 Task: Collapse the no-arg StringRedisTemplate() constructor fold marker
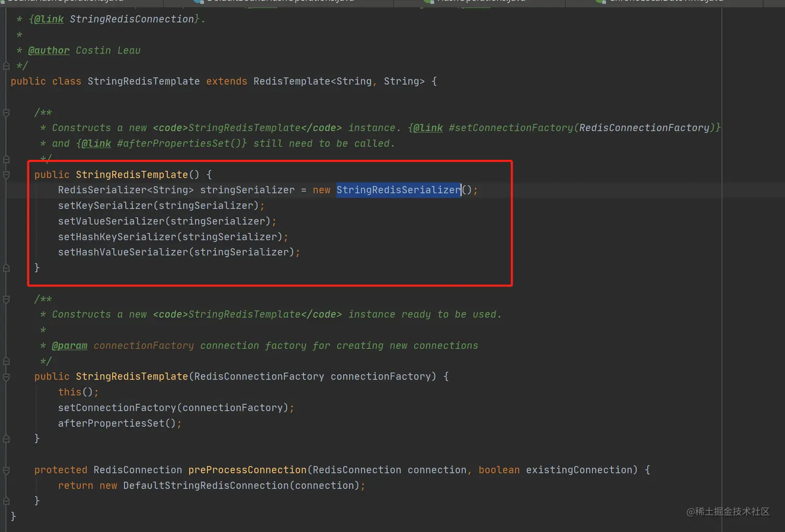coord(6,175)
